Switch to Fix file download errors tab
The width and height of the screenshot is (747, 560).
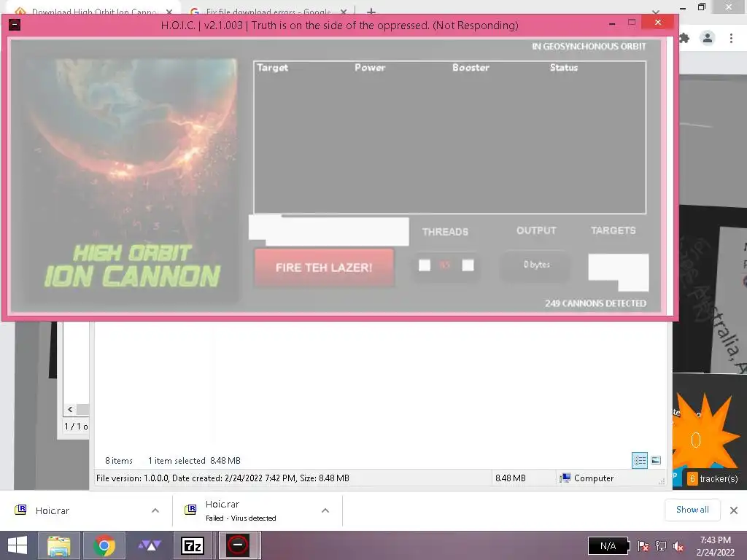pyautogui.click(x=268, y=12)
